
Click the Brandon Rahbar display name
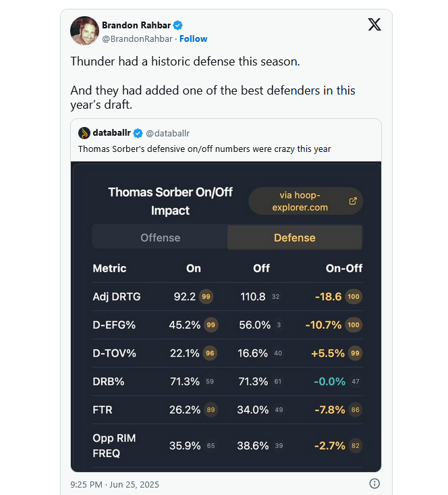136,25
